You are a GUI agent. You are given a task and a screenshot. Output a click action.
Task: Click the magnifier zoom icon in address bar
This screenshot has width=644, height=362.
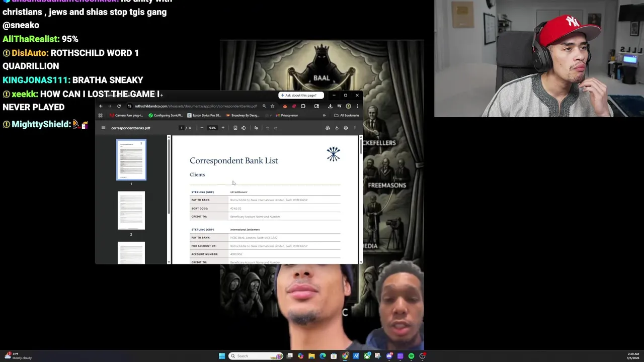click(264, 106)
